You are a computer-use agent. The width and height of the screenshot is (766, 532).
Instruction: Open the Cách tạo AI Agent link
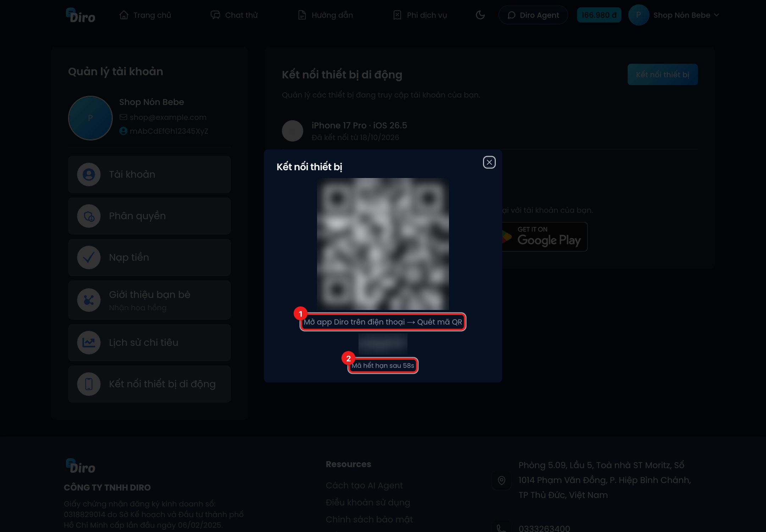click(x=364, y=485)
